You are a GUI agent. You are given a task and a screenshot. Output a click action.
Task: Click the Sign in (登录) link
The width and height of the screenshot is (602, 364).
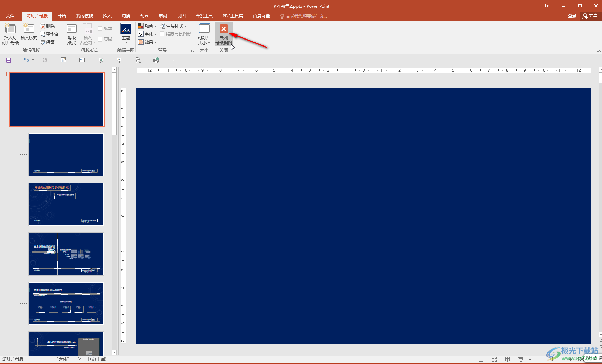pos(572,16)
